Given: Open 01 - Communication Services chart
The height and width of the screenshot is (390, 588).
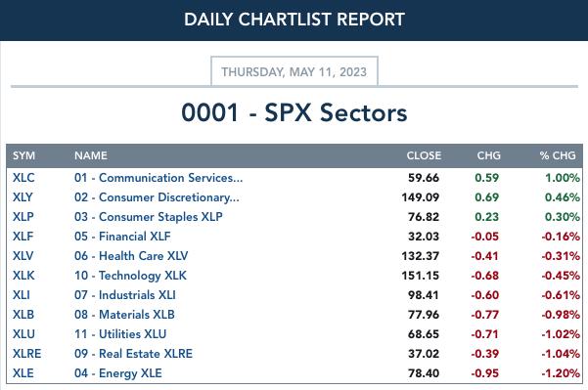Looking at the screenshot, I should pos(158,178).
